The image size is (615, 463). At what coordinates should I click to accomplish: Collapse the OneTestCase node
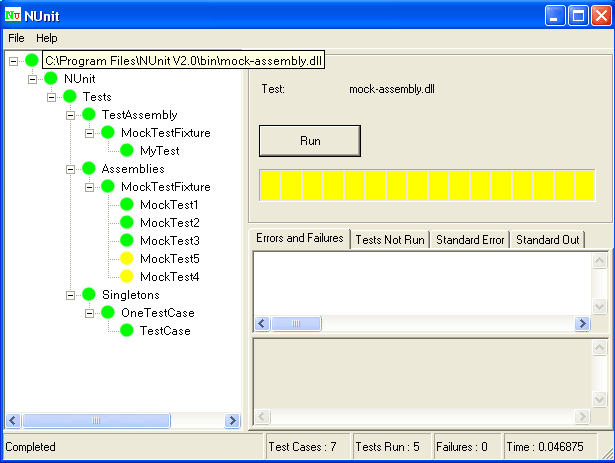click(x=89, y=314)
